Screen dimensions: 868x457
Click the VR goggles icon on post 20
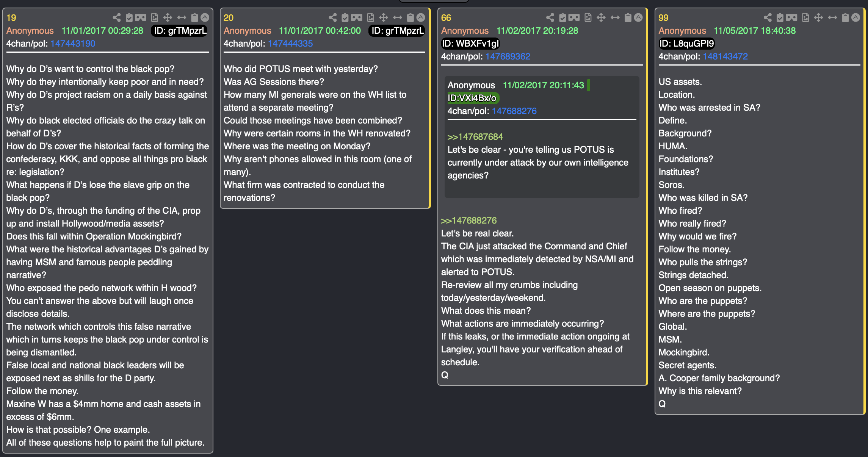coord(357,17)
